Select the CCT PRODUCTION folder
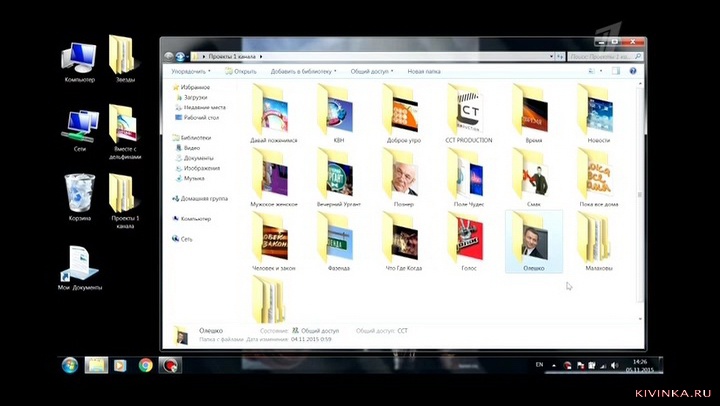Screen dimensions: 720x406 coord(469,112)
